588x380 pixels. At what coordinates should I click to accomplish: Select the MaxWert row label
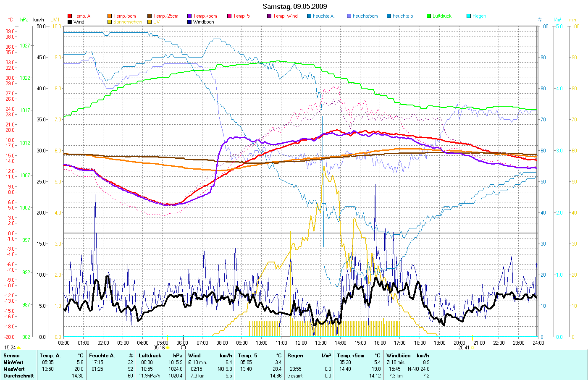point(13,369)
